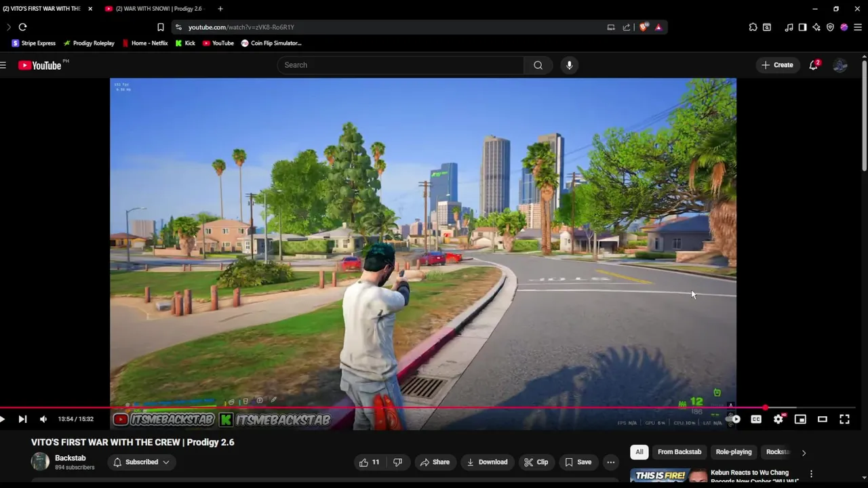The width and height of the screenshot is (868, 488).
Task: Open Home - Netflix bookmark
Action: (x=144, y=43)
